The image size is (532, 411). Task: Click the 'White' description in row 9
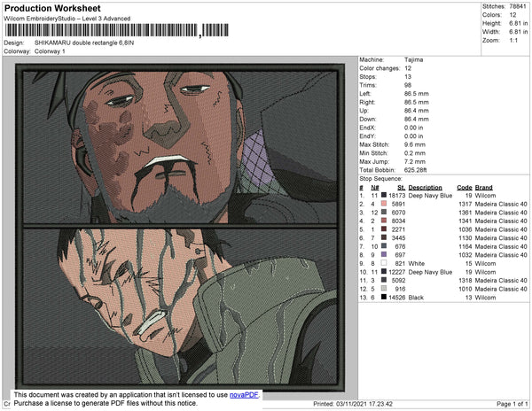coord(417,263)
